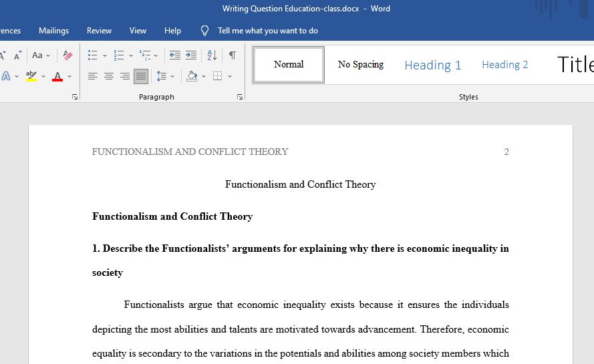Toggle show paragraph marks
The height and width of the screenshot is (364, 594).
click(233, 55)
